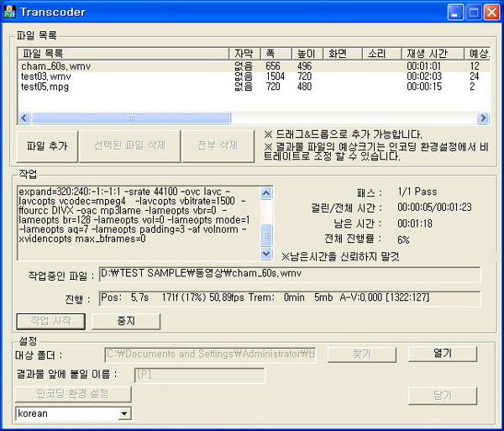This screenshot has height=431, width=504.
Task: Close the Transcoder window
Action: 491,13
